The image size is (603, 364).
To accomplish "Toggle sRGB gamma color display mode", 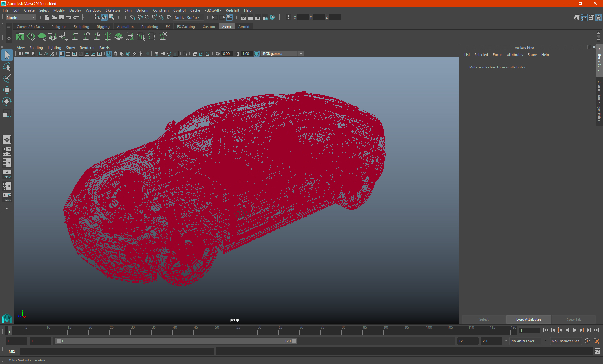I will coord(257,53).
